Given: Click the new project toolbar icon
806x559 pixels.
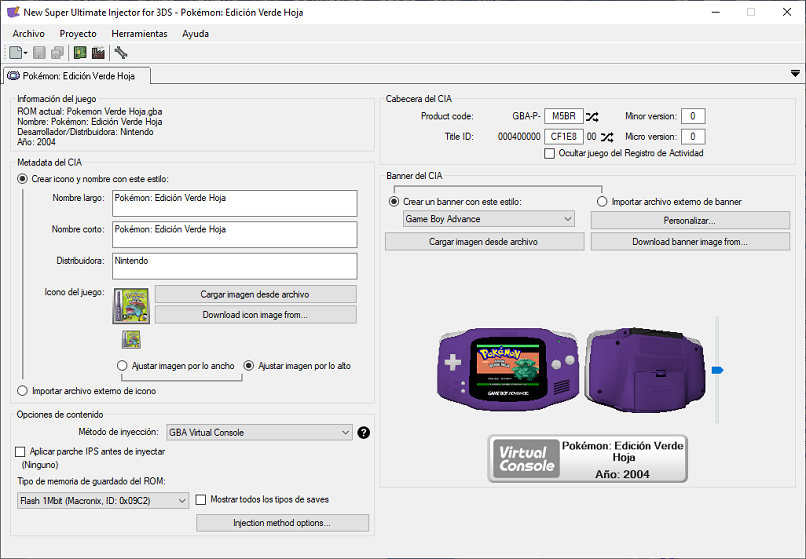Looking at the screenshot, I should (x=17, y=53).
